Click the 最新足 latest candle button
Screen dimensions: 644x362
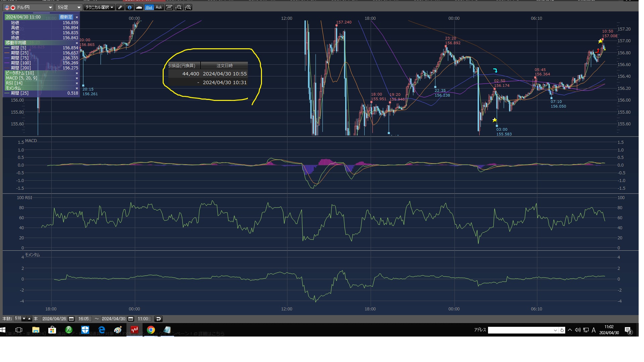pos(66,17)
